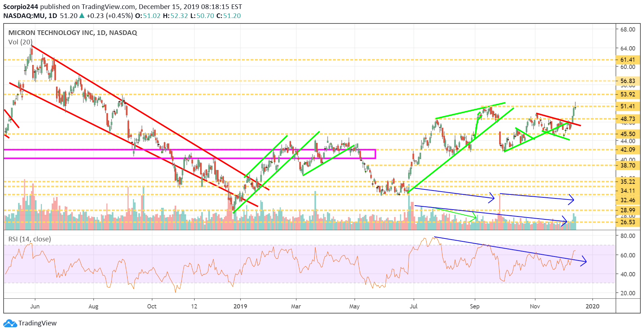Viewport: 644px width, 333px height.
Task: Click the May date axis label
Action: pos(355,306)
